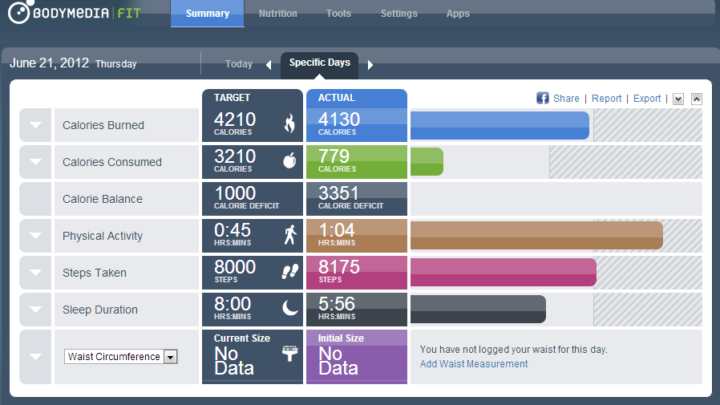Expand the Sleep Duration row
720x405 pixels.
pos(35,309)
